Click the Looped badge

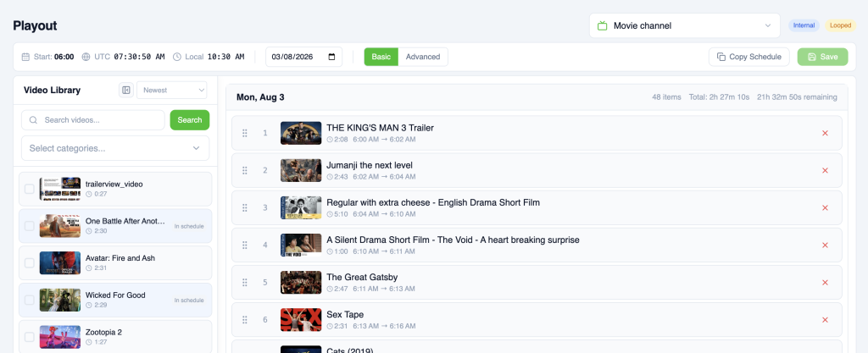tap(840, 25)
